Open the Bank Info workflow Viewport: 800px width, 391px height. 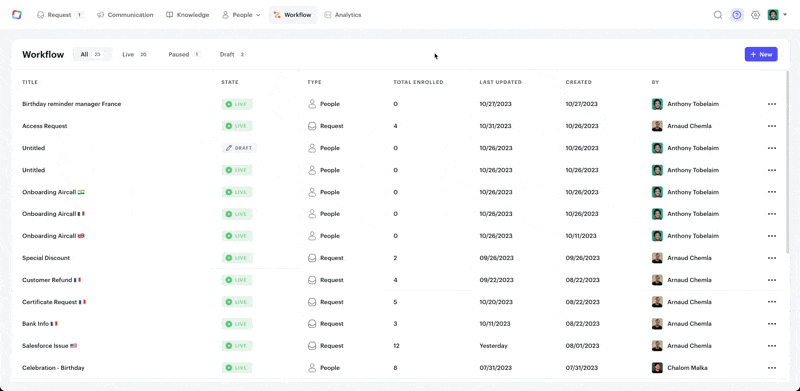point(40,324)
